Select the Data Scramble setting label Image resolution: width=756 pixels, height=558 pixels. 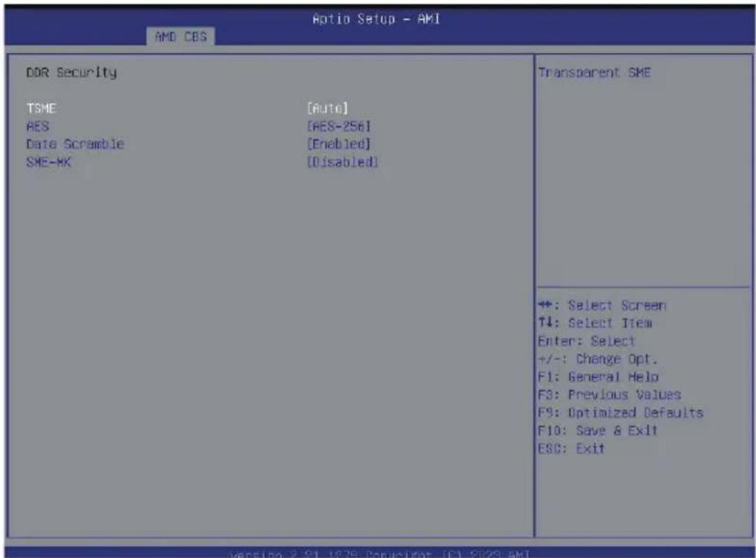pos(75,144)
